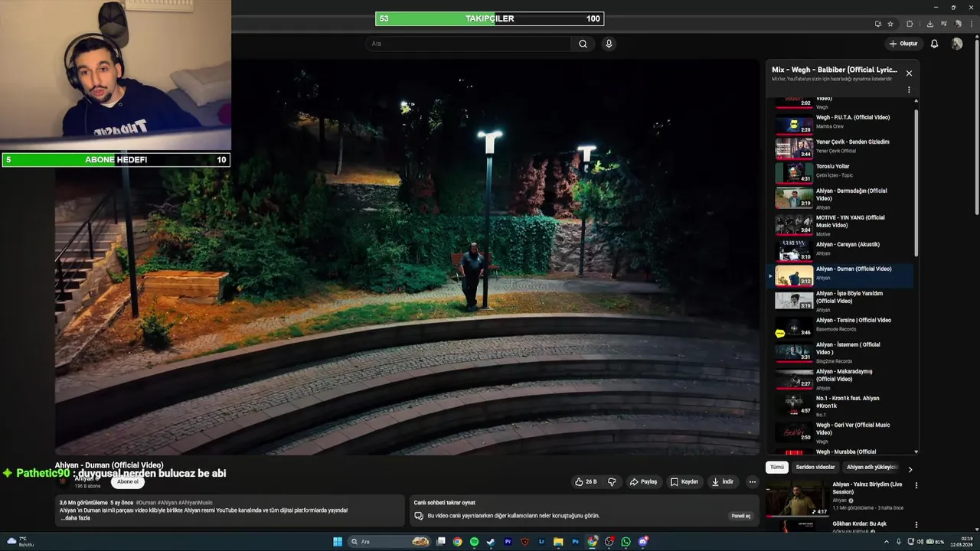980x551 pixels.
Task: Open the YouTube account avatar menu
Action: click(x=956, y=44)
